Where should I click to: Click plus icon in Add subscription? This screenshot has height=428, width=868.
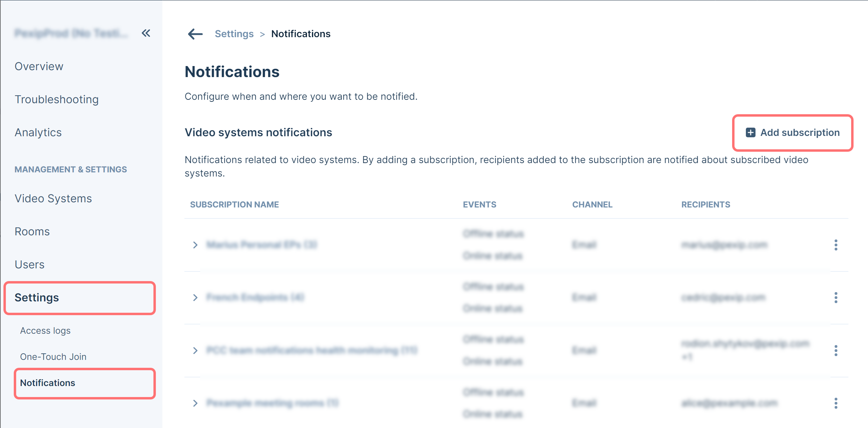click(x=750, y=132)
